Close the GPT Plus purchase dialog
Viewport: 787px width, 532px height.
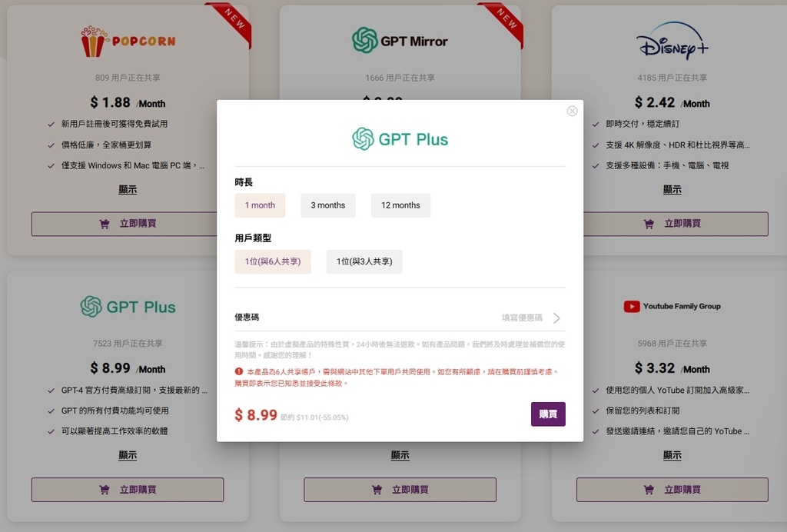(x=572, y=111)
